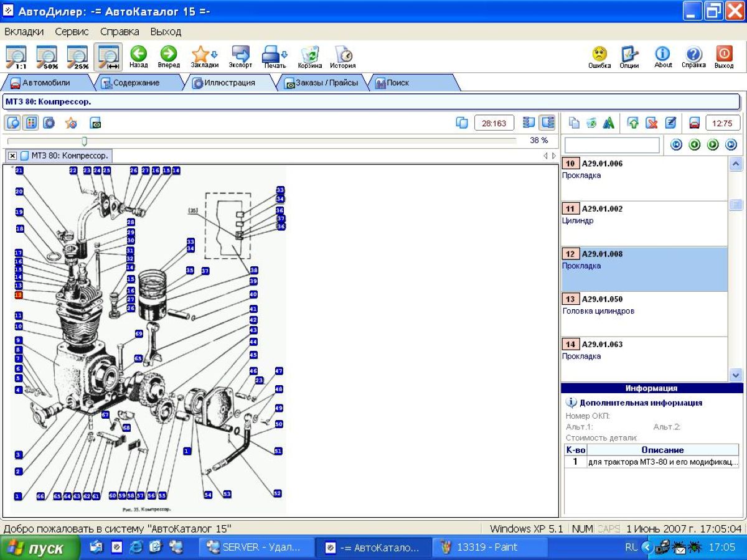Go to the previous part record
This screenshot has height=560, width=747.
[x=695, y=144]
